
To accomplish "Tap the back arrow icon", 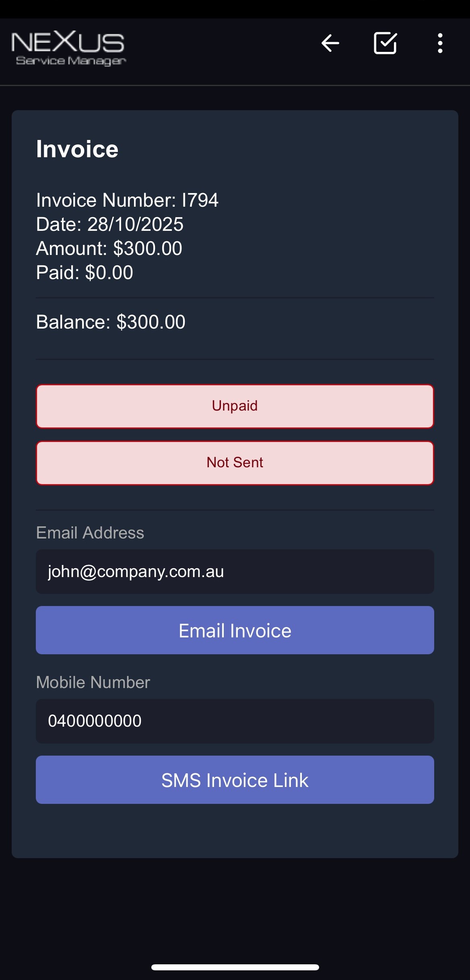I will (x=330, y=43).
